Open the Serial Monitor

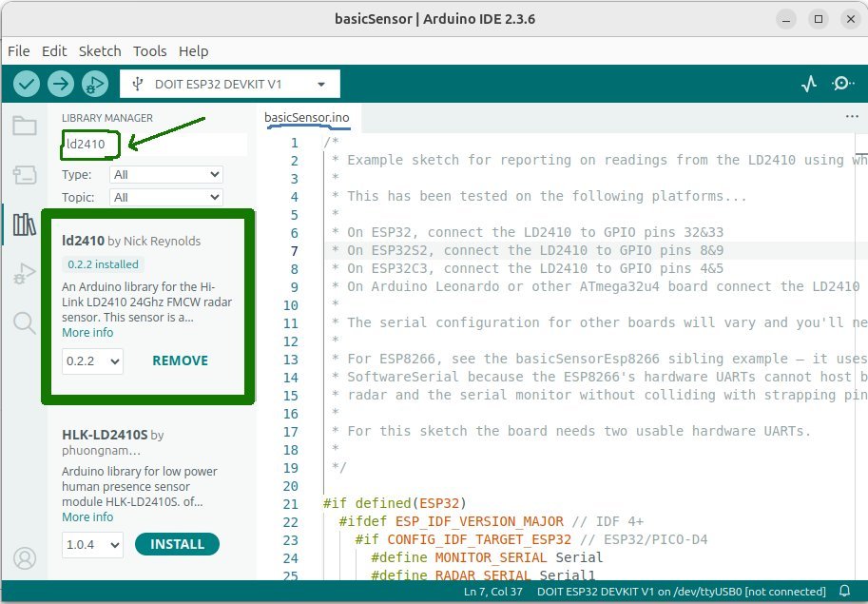842,84
